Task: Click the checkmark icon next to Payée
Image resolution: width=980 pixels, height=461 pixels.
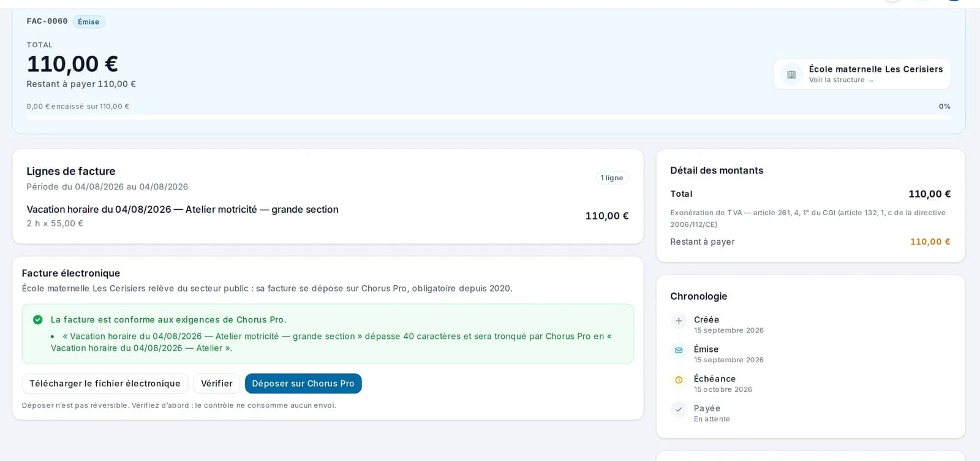Action: coord(679,409)
